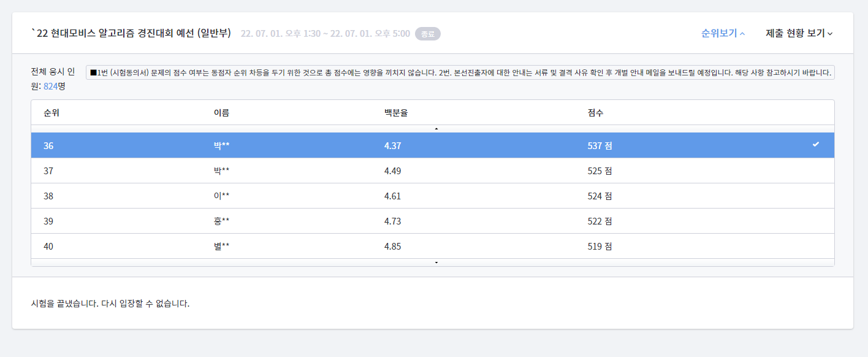Select the rank 38 row number
Image resolution: width=868 pixels, height=357 pixels.
tap(48, 196)
